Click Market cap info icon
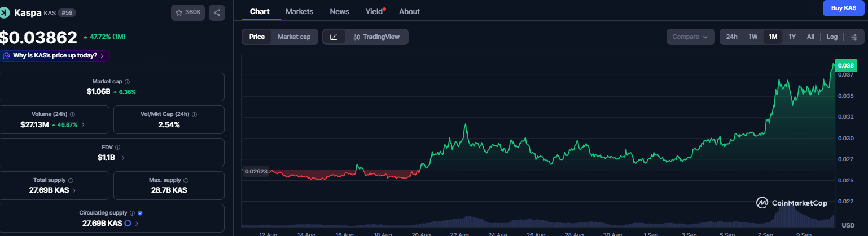This screenshot has width=868, height=236. click(x=127, y=82)
